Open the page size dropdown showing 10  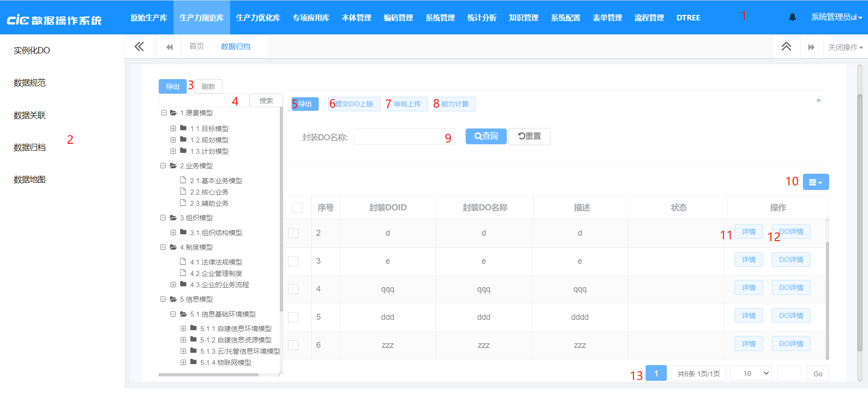coord(751,373)
